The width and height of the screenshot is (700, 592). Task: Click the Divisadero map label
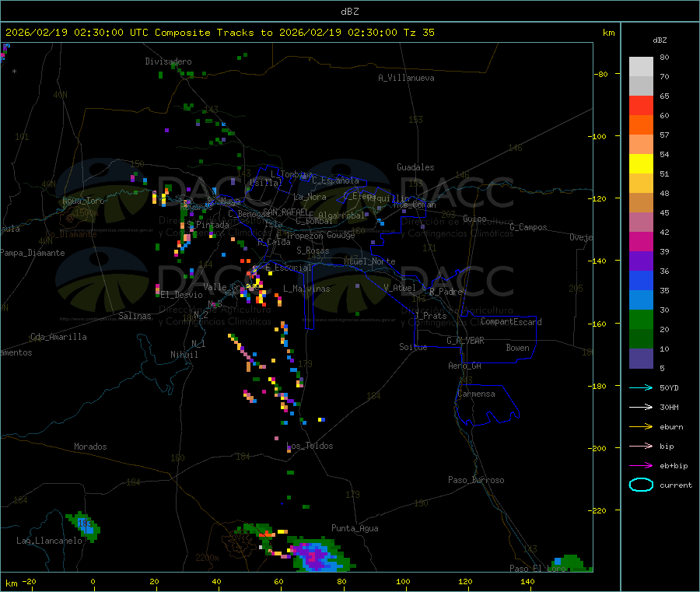[168, 61]
